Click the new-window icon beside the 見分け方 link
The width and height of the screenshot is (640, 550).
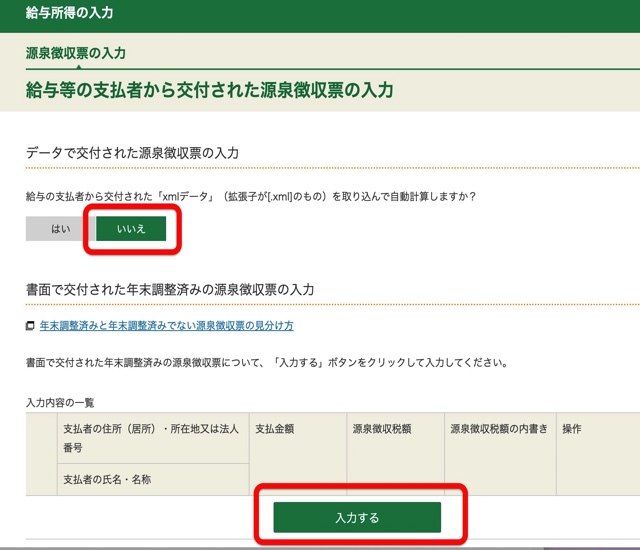tap(31, 326)
